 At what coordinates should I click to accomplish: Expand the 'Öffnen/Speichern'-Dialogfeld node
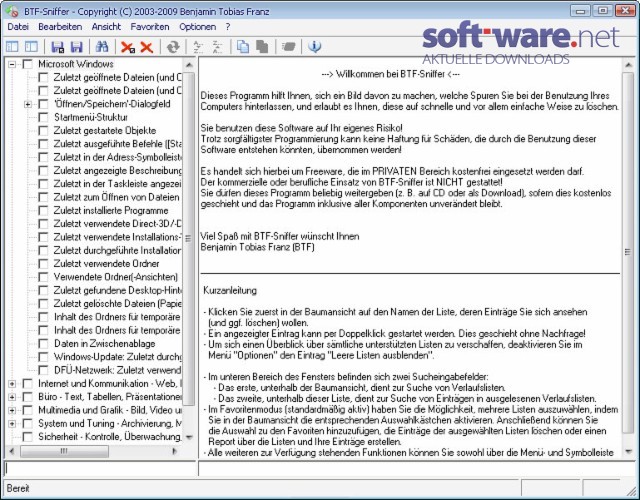(28, 104)
